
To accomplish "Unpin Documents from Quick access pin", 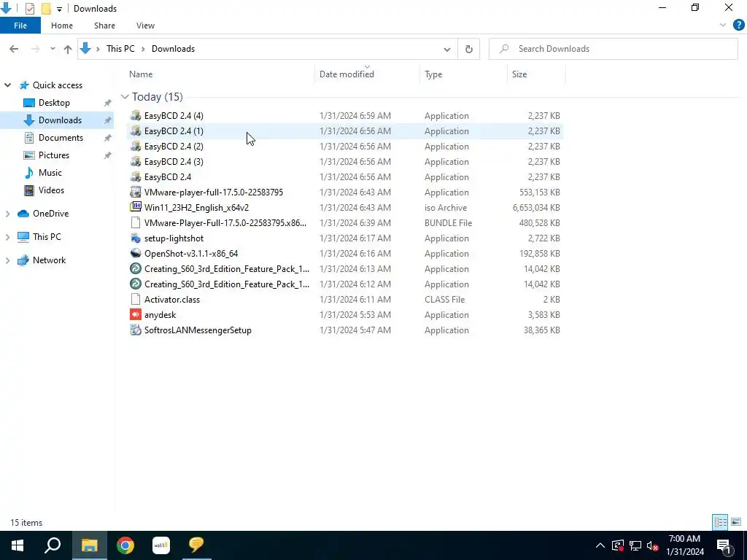I will (x=108, y=138).
